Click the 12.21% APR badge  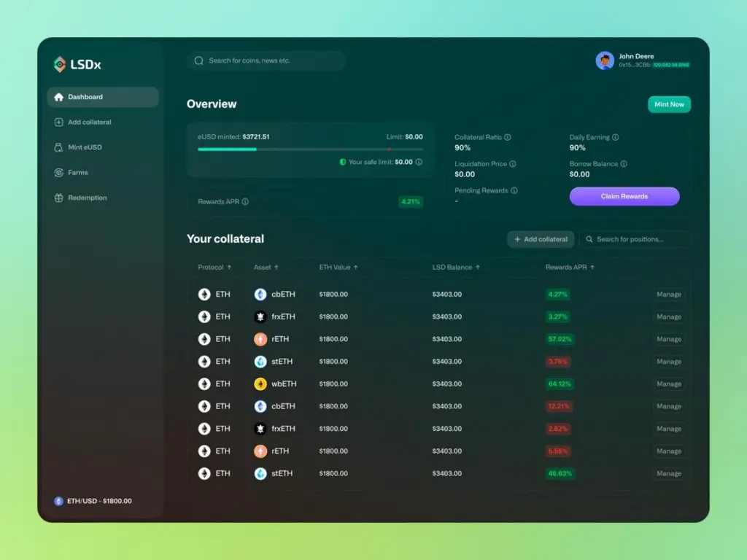[559, 406]
